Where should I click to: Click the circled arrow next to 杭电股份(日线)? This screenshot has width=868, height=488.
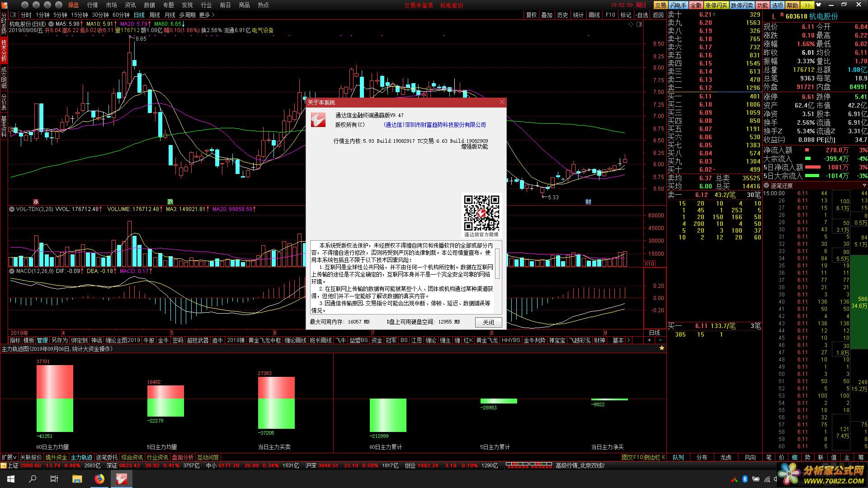tap(51, 24)
